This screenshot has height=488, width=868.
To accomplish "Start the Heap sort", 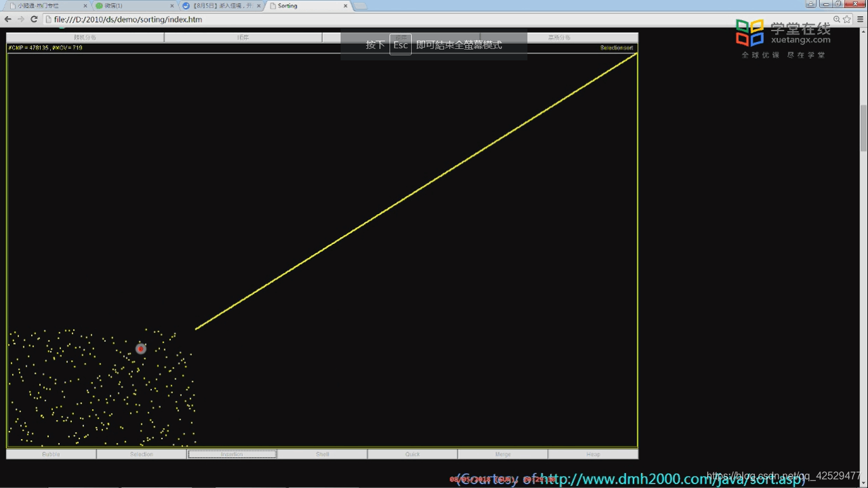I will pyautogui.click(x=593, y=454).
